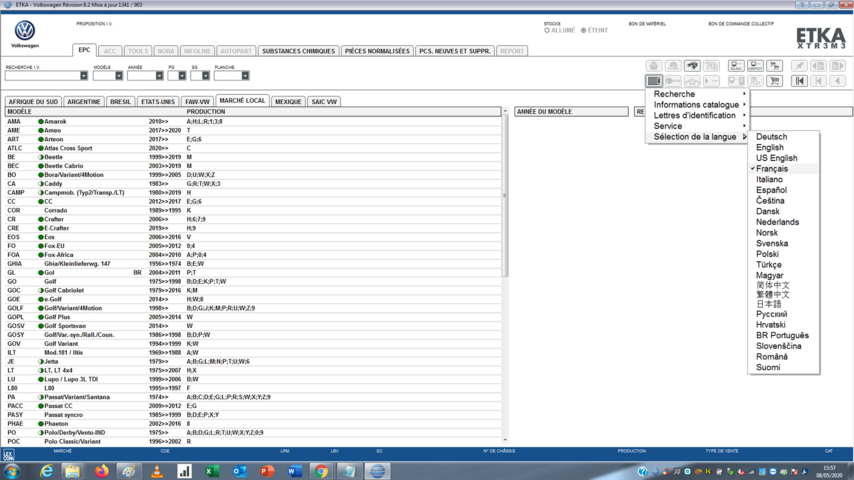The image size is (854, 480).
Task: Jump to first page with bar-arrow icon
Action: click(799, 81)
